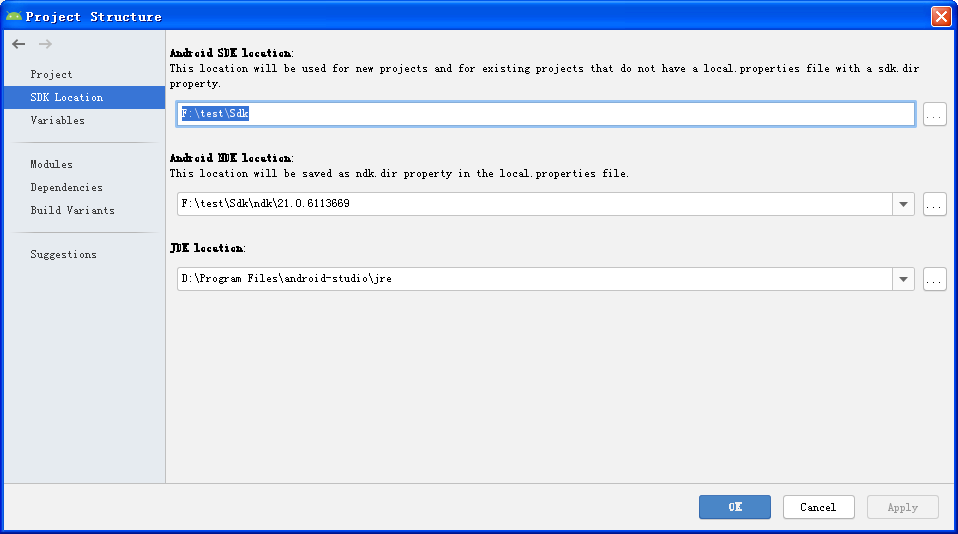Click the Android Studio icon in title bar

(x=13, y=16)
